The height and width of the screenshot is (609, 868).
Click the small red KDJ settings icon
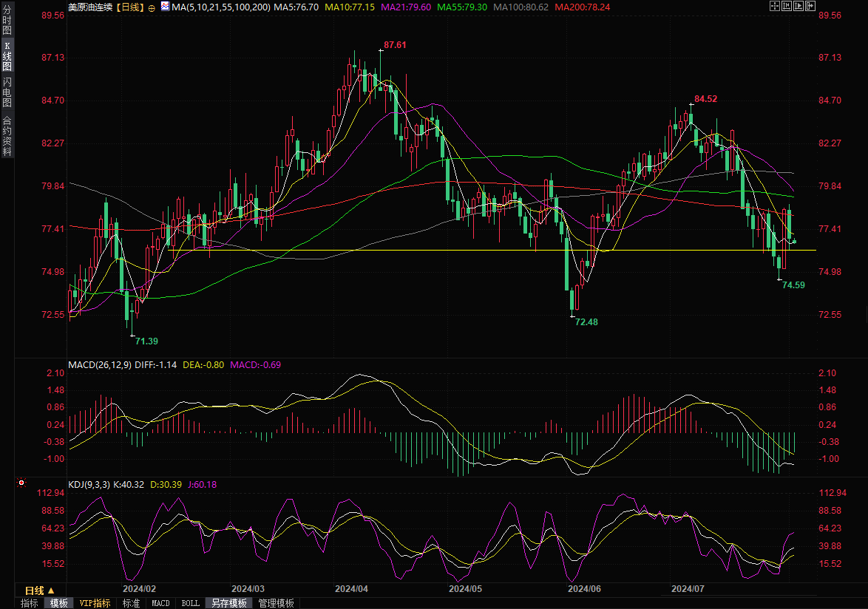(x=21, y=483)
